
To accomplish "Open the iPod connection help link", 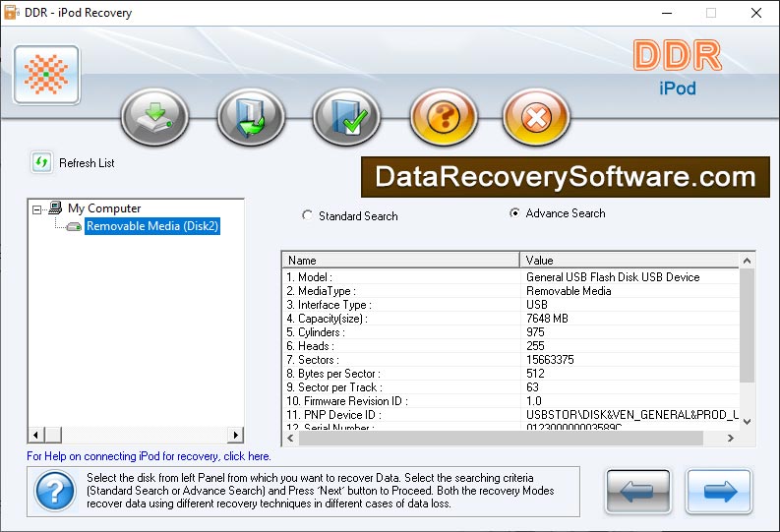I will click(149, 456).
